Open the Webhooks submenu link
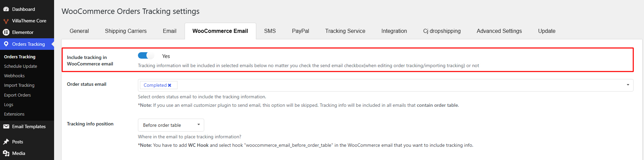644x160 pixels. pyautogui.click(x=14, y=76)
